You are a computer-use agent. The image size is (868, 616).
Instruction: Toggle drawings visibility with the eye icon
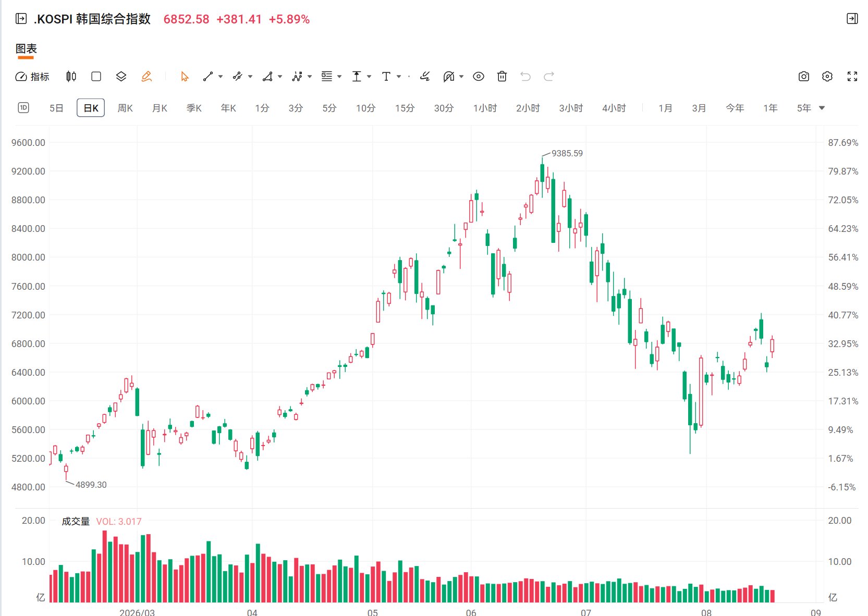479,77
